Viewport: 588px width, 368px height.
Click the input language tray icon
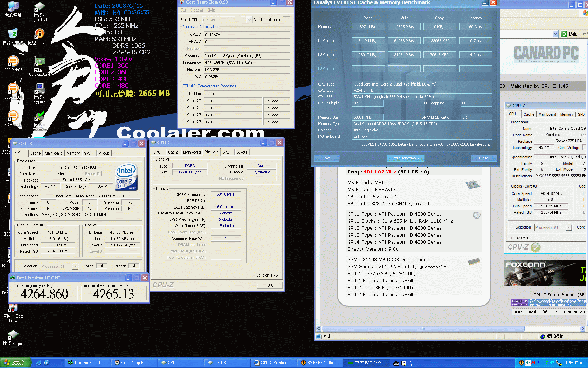pos(528,363)
